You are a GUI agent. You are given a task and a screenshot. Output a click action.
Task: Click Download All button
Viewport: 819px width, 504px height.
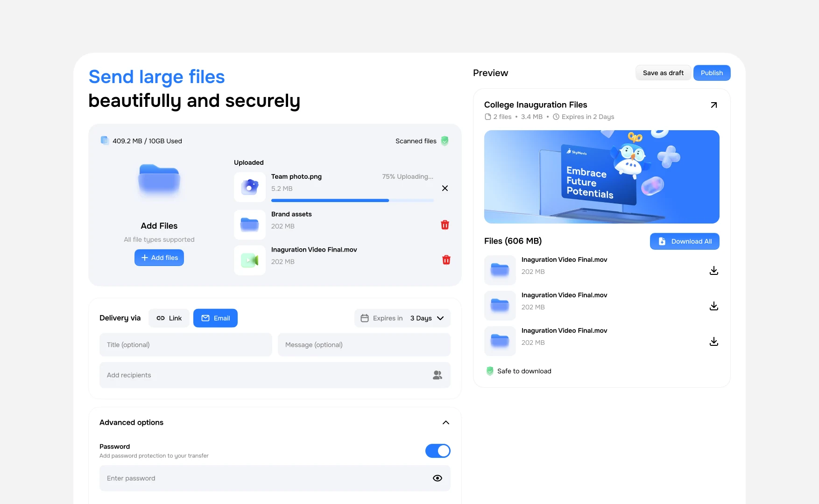[685, 241]
